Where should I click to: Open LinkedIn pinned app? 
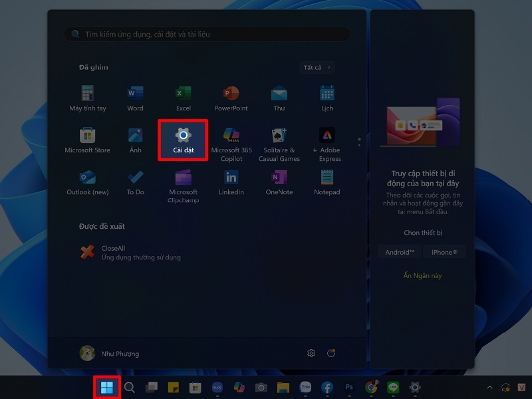[231, 182]
